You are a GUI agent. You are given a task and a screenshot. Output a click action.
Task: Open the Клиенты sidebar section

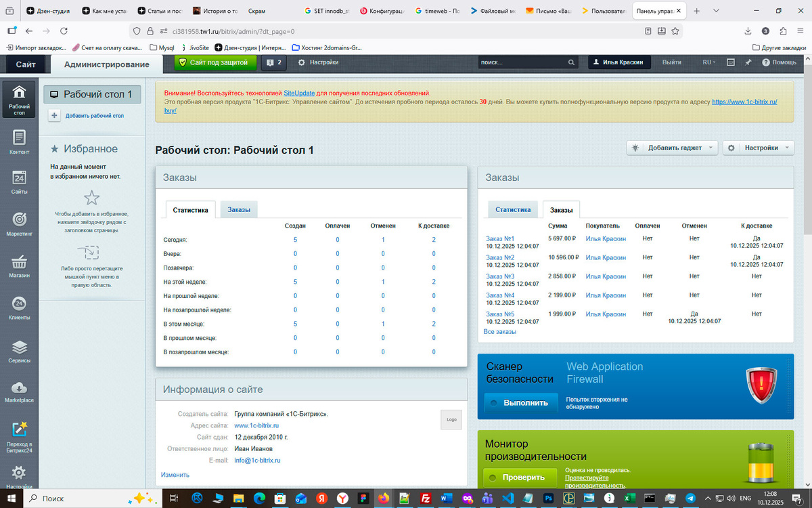[x=19, y=308]
